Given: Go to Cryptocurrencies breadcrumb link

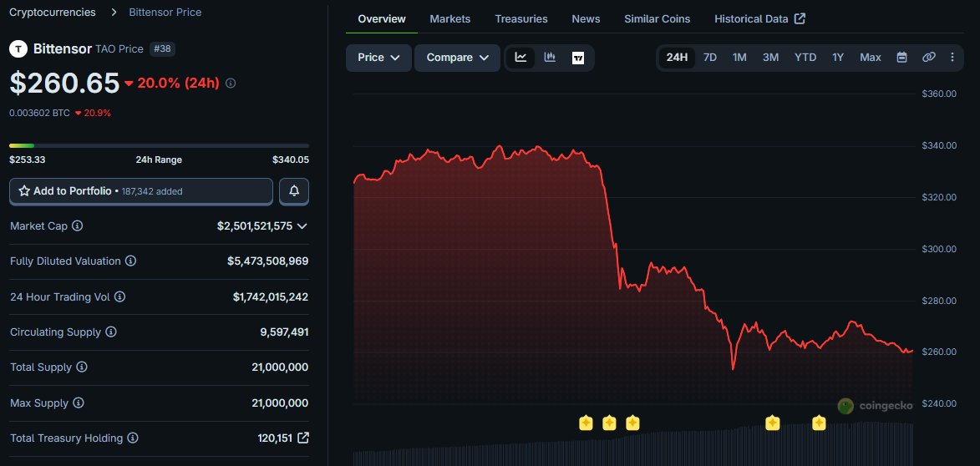Looking at the screenshot, I should [x=52, y=13].
